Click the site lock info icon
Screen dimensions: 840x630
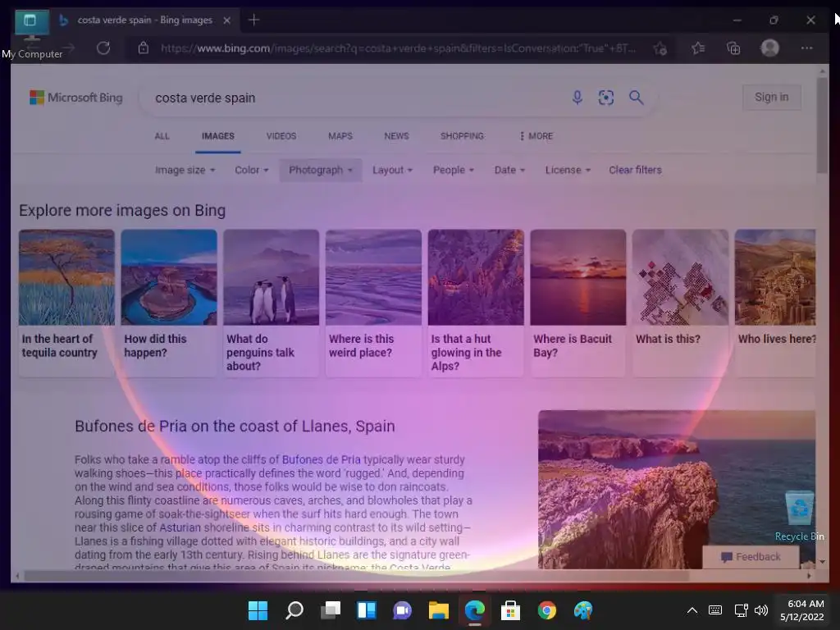coord(143,48)
